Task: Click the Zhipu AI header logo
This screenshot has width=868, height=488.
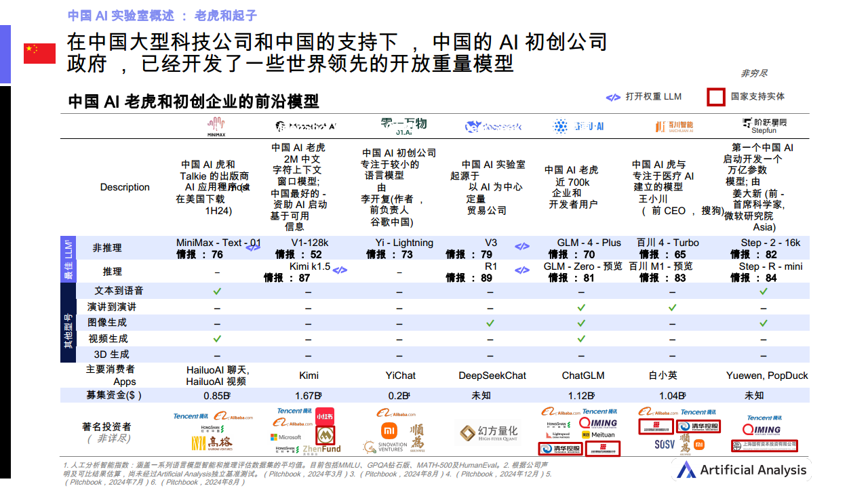Action: [578, 126]
